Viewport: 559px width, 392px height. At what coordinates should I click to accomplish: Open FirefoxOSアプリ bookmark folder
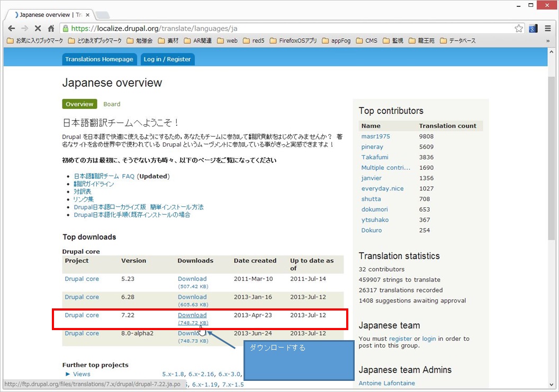click(293, 41)
